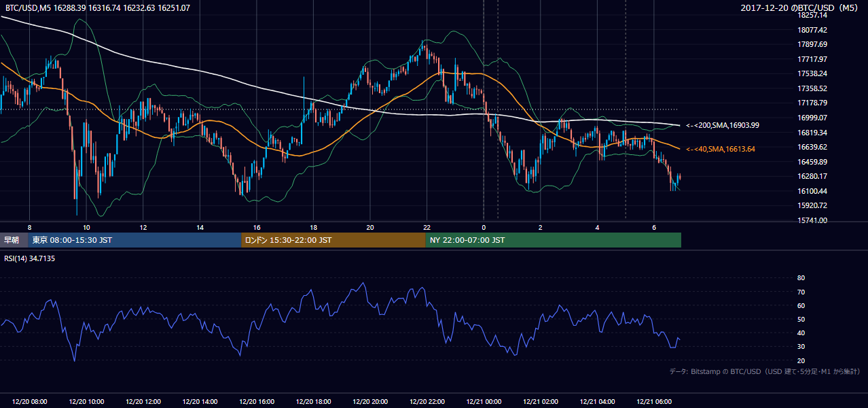Click price axis label 18257.14
This screenshot has width=868, height=408.
tap(812, 15)
